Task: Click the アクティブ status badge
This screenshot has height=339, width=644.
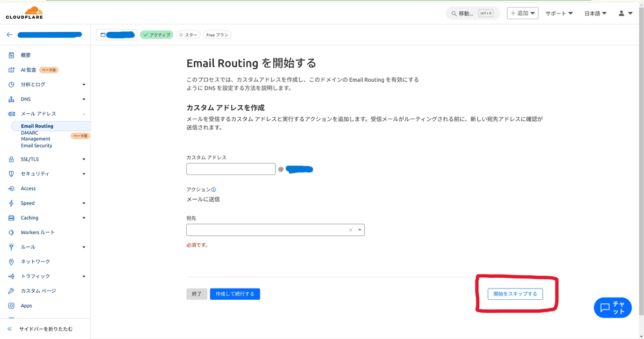Action: click(x=157, y=35)
